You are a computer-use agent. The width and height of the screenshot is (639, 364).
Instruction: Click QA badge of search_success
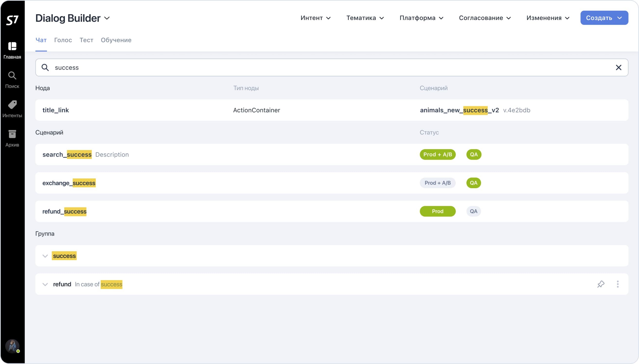point(473,154)
